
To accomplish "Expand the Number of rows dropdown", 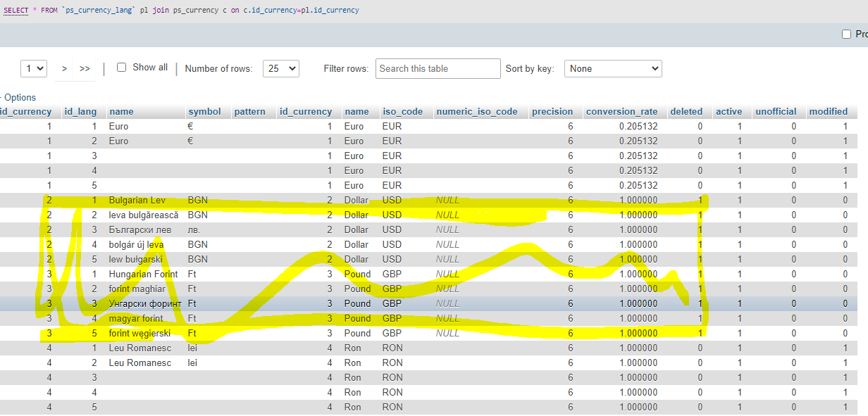I will click(280, 68).
